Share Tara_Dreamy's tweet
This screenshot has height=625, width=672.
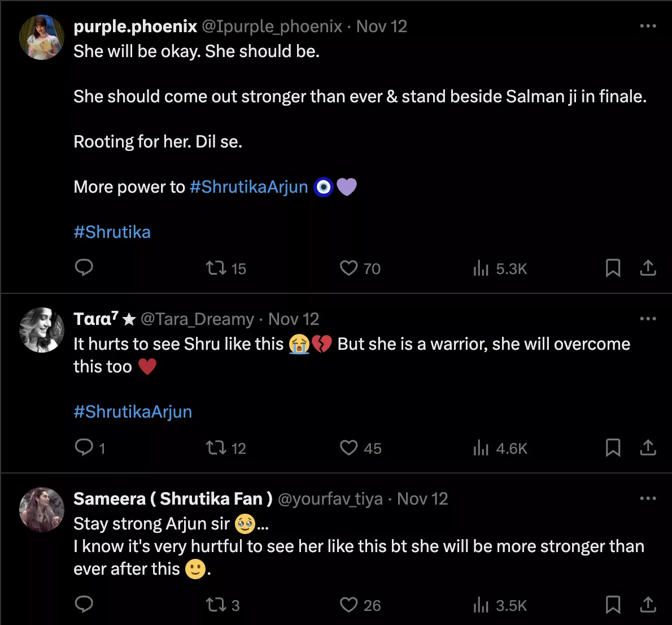click(x=648, y=448)
